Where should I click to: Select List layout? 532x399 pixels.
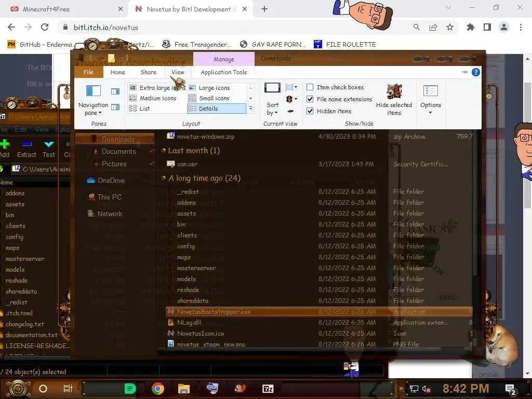140,109
